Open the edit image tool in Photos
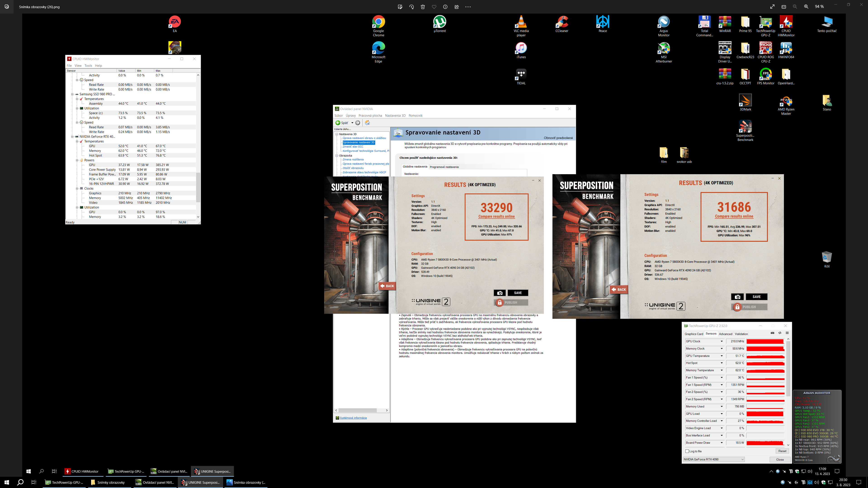 pos(400,7)
